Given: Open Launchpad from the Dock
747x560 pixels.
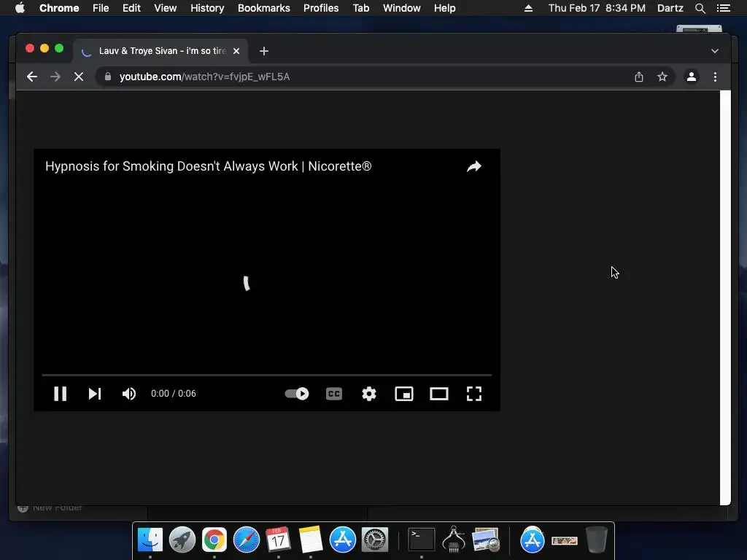Looking at the screenshot, I should point(182,540).
